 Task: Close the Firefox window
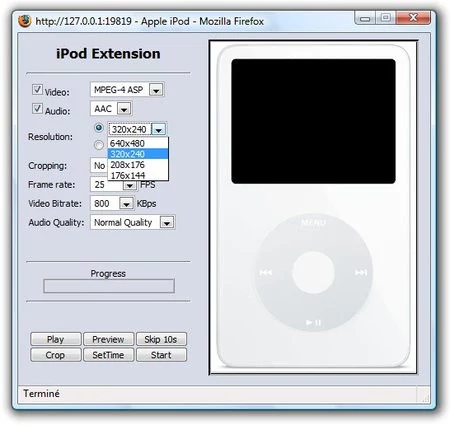[413, 18]
